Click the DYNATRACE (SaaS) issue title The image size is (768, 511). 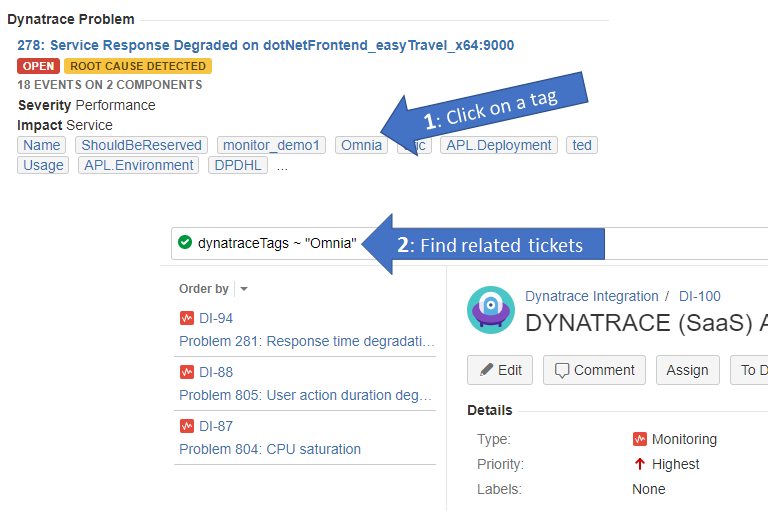647,323
